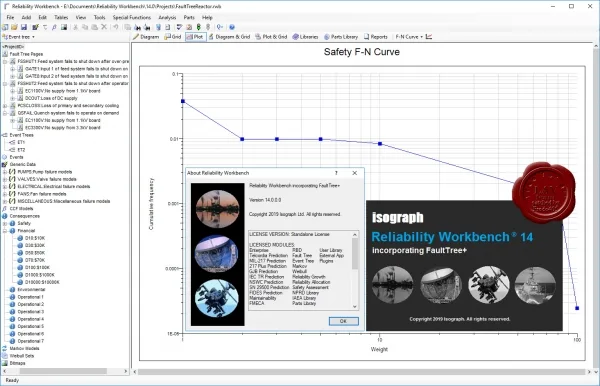This screenshot has height=386, width=600.
Task: Close the About Reliability Workbench dialog
Action: [x=355, y=173]
